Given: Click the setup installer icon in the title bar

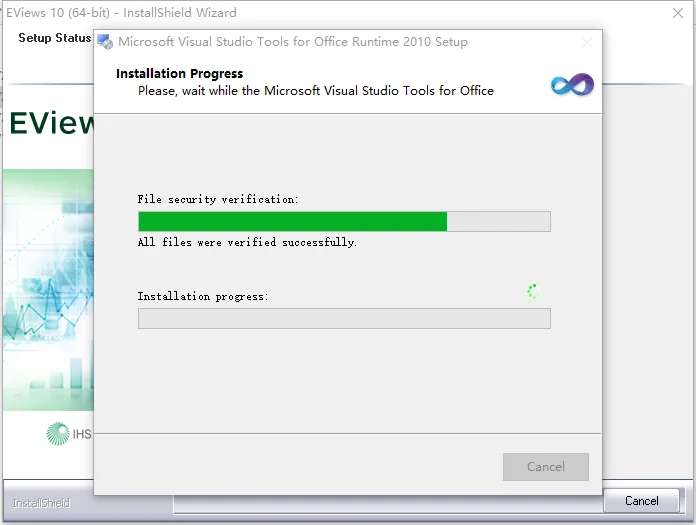Looking at the screenshot, I should point(105,42).
